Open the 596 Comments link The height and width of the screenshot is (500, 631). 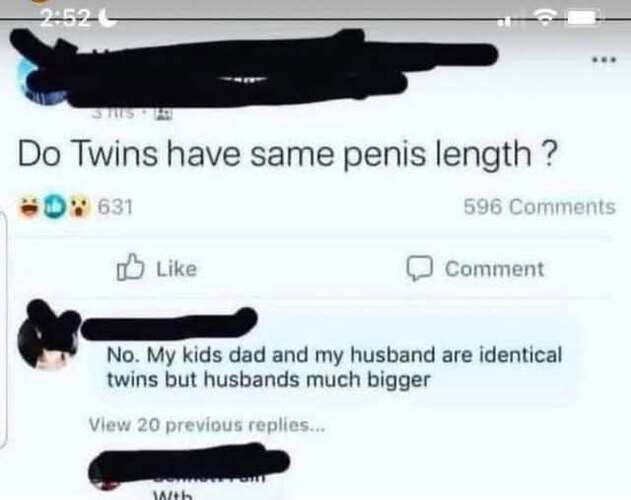tap(539, 207)
